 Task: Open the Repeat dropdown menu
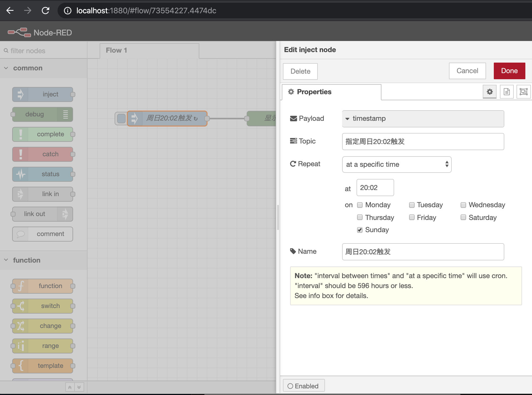pyautogui.click(x=396, y=165)
